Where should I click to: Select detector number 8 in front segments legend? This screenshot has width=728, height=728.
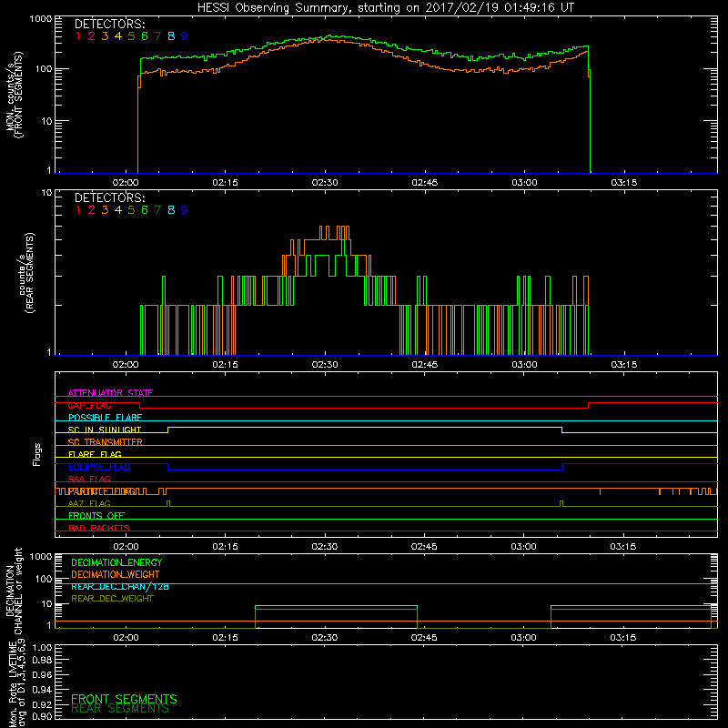point(171,36)
